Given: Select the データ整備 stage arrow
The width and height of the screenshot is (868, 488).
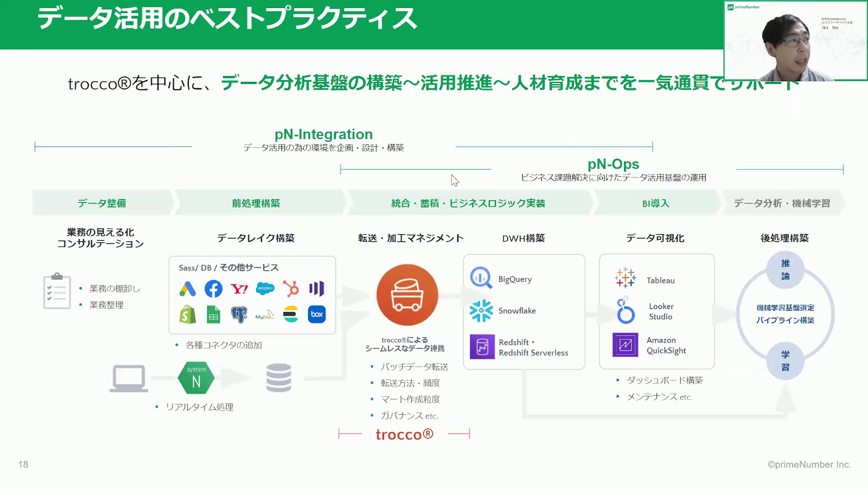Looking at the screenshot, I should (102, 203).
